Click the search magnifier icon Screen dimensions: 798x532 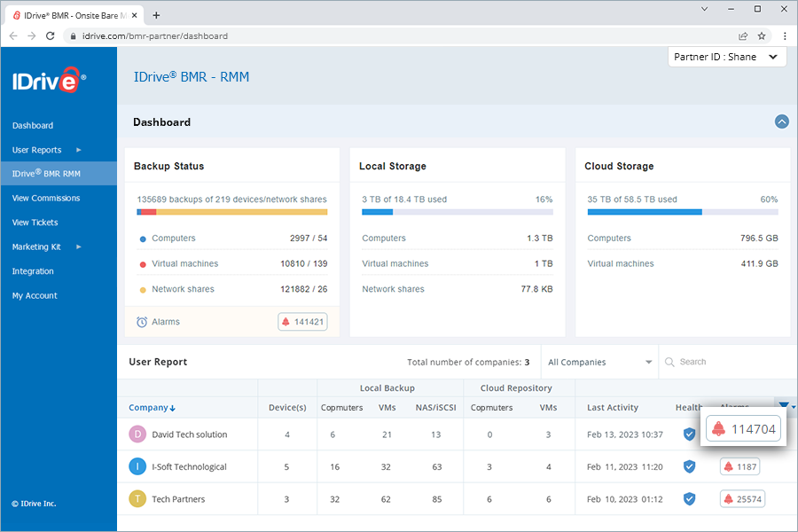pyautogui.click(x=669, y=362)
